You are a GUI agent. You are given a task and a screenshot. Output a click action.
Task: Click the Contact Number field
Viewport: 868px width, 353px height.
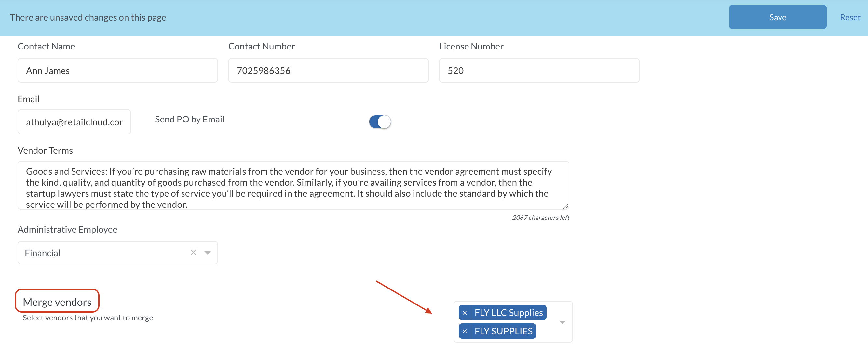pyautogui.click(x=328, y=70)
